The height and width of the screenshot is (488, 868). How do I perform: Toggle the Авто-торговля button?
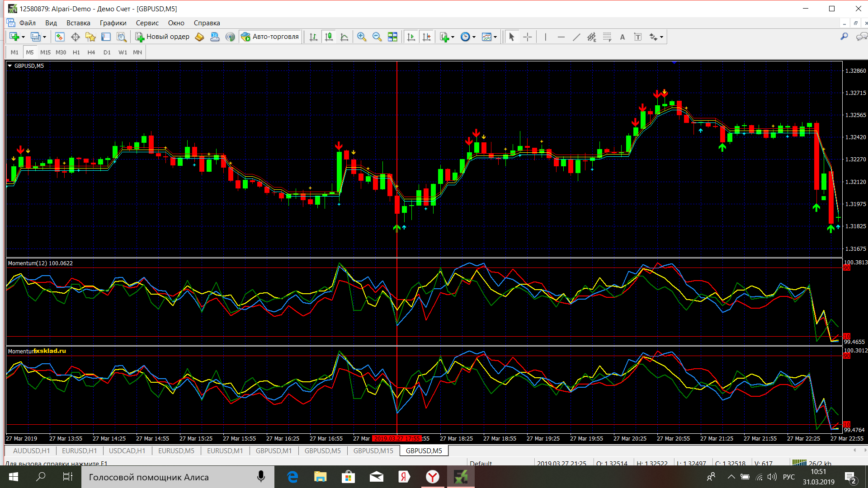[270, 37]
